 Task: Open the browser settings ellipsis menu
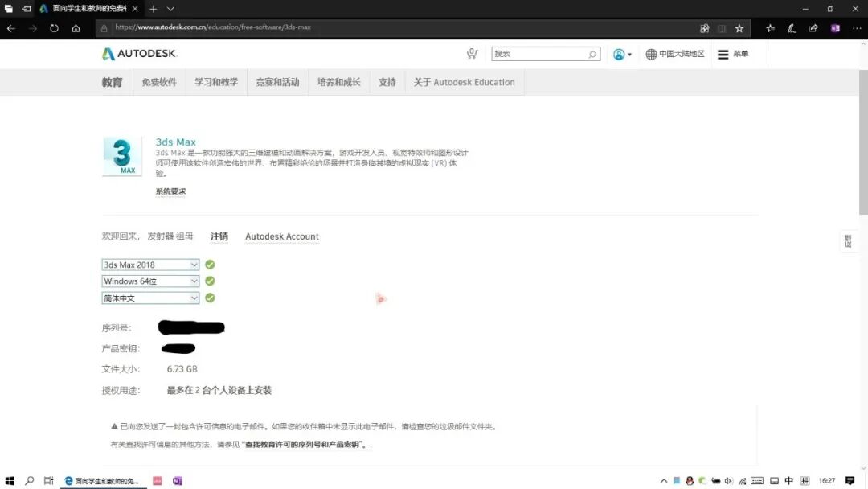pos(857,28)
